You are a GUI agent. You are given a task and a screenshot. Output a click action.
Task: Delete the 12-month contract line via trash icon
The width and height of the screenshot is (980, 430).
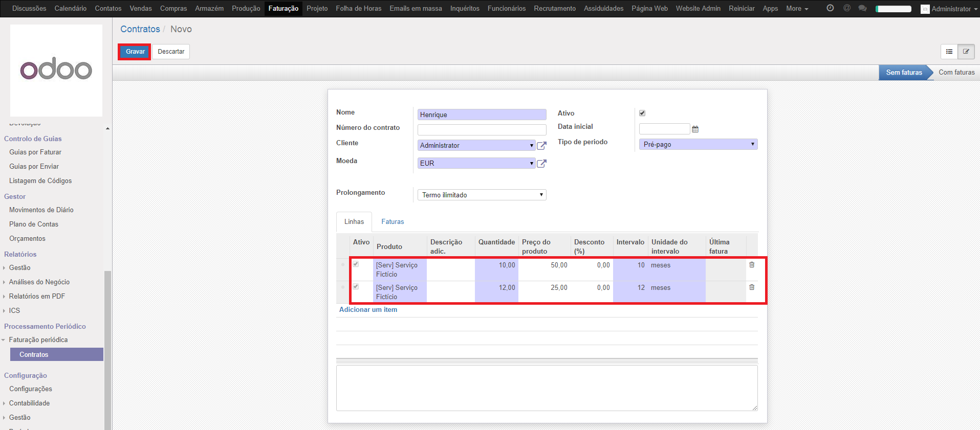[x=752, y=287]
